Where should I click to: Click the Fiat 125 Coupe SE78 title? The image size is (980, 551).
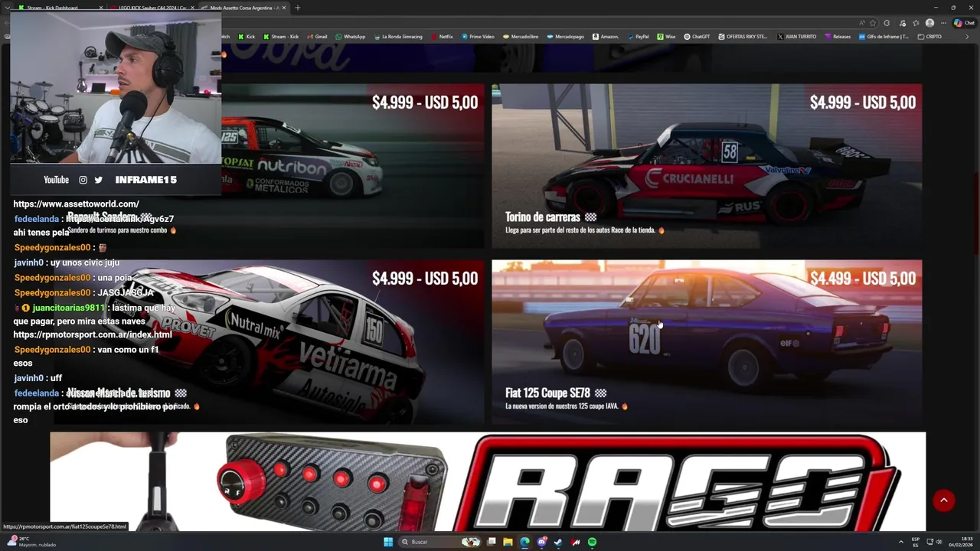(x=547, y=393)
